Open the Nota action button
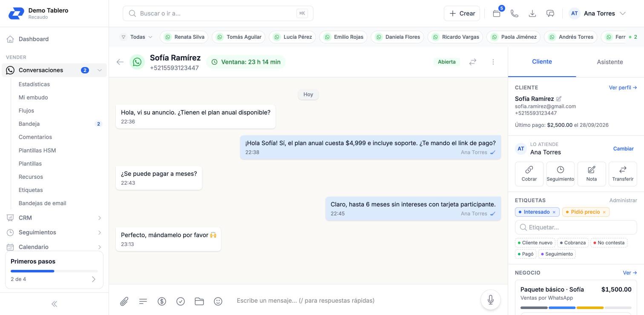644x315 pixels. coord(592,174)
